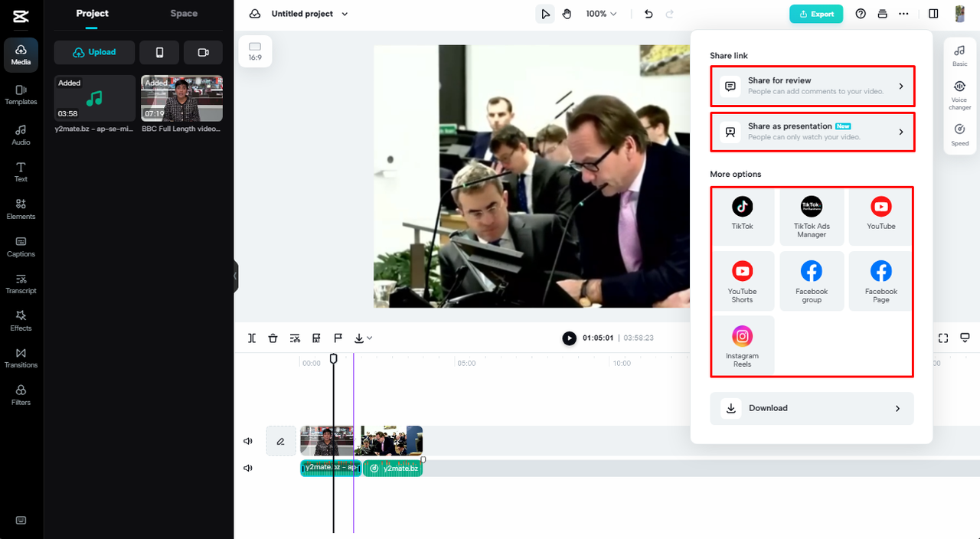
Task: Share to Facebook group
Action: point(812,282)
